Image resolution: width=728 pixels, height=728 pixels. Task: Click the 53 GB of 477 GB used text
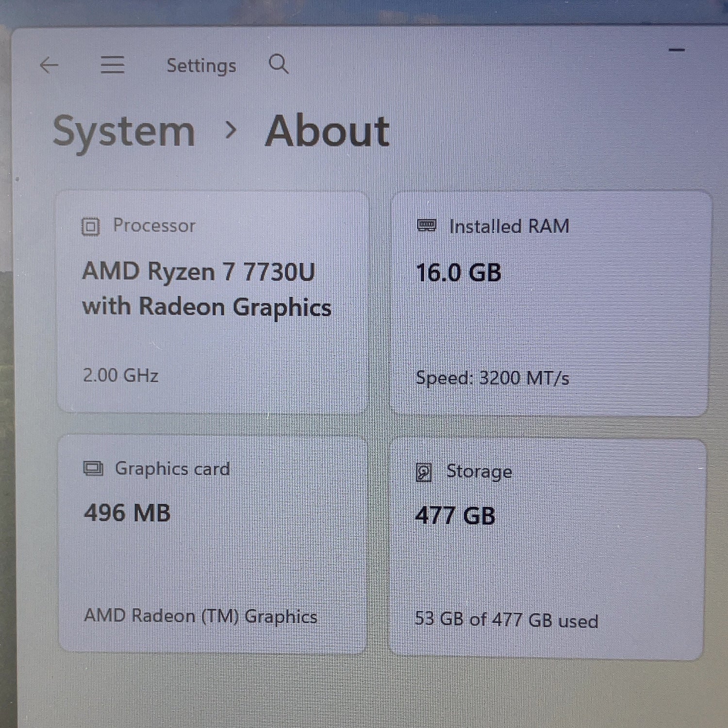point(507,620)
